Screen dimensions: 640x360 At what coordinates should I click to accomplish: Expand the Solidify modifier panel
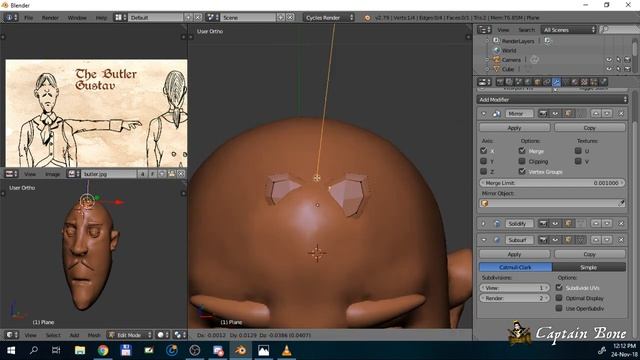pyautogui.click(x=484, y=224)
